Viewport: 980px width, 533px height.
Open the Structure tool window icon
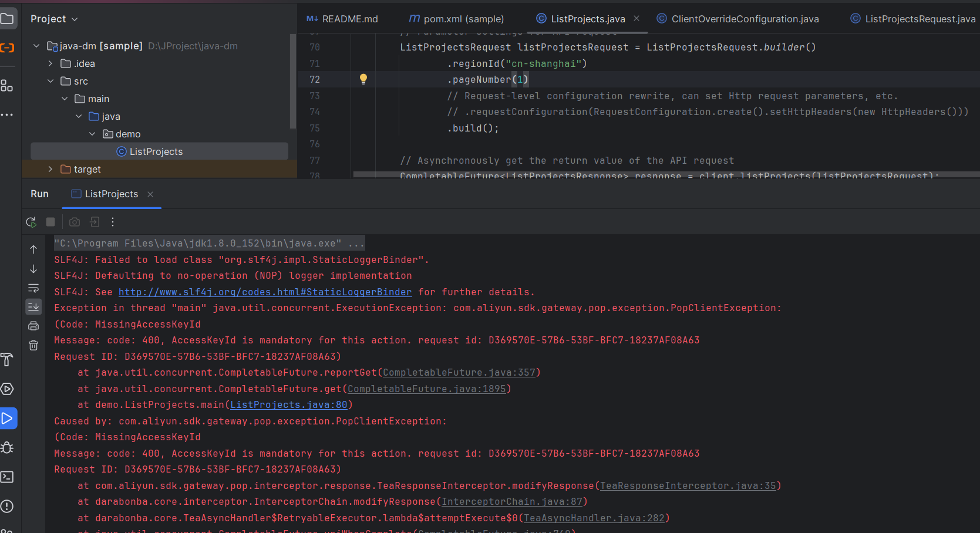(7, 86)
